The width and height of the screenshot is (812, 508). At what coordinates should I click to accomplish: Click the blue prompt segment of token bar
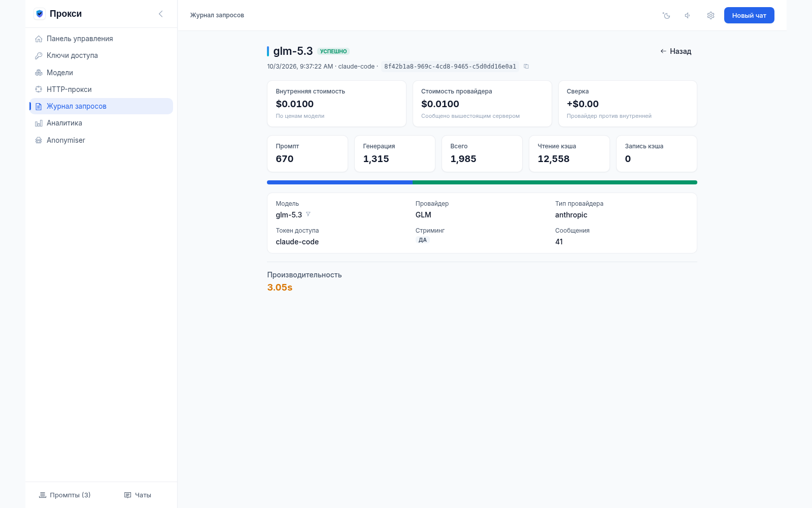coord(340,182)
